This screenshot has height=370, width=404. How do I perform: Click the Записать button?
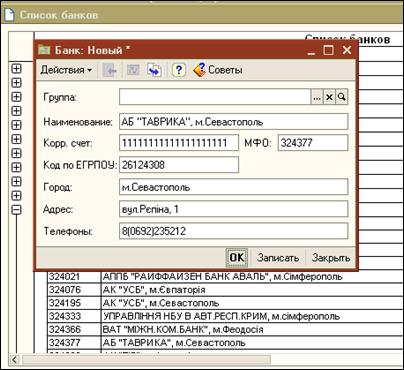tap(278, 258)
